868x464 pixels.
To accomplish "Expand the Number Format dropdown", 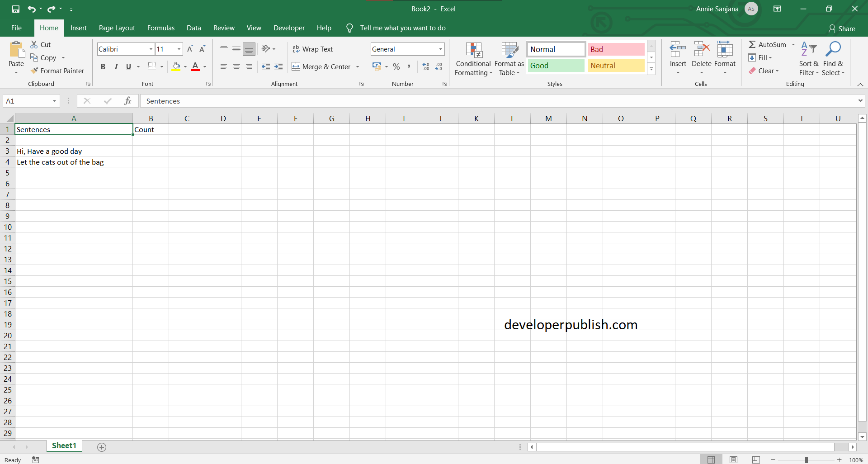I will point(440,49).
